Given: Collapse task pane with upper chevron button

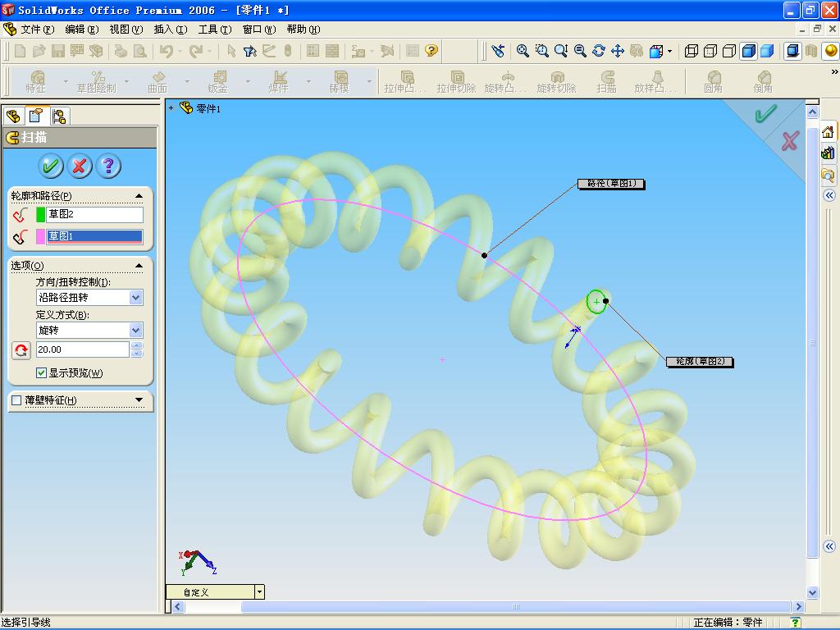Looking at the screenshot, I should click(x=829, y=195).
